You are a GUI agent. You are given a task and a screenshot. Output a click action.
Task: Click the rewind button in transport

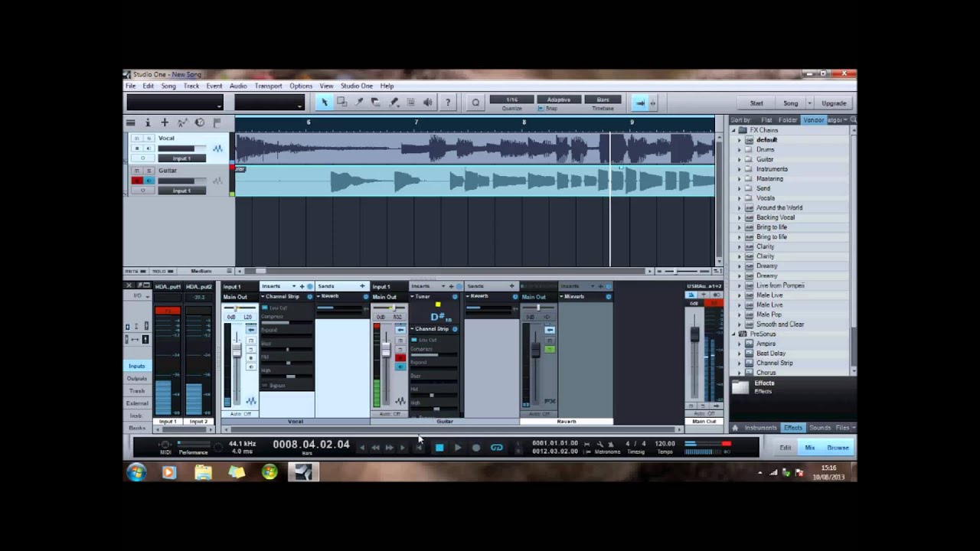pyautogui.click(x=375, y=448)
